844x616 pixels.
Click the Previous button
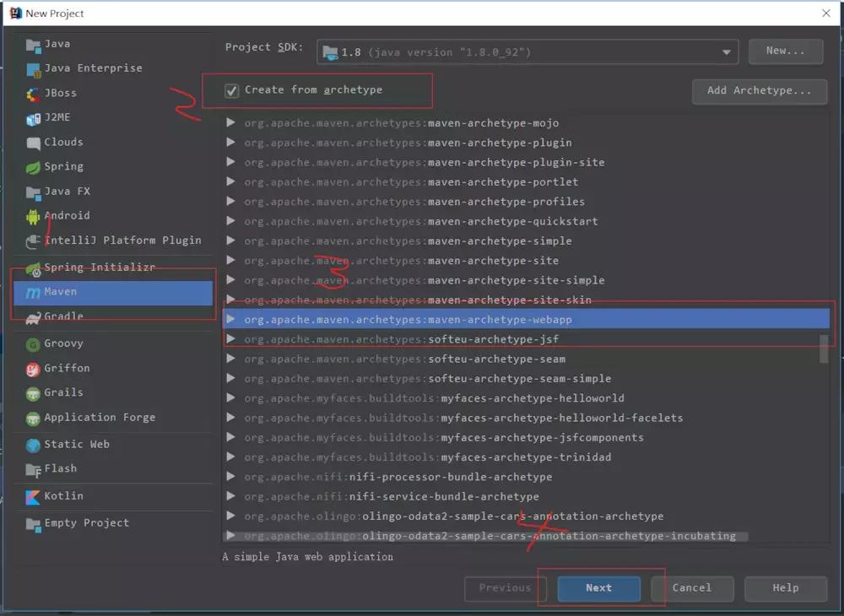[506, 588]
